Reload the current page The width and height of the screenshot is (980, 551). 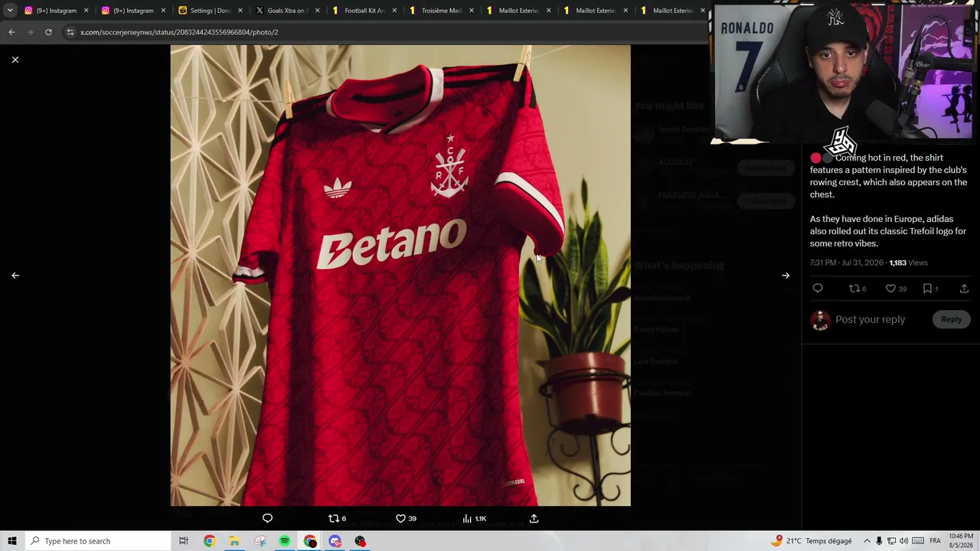tap(48, 32)
